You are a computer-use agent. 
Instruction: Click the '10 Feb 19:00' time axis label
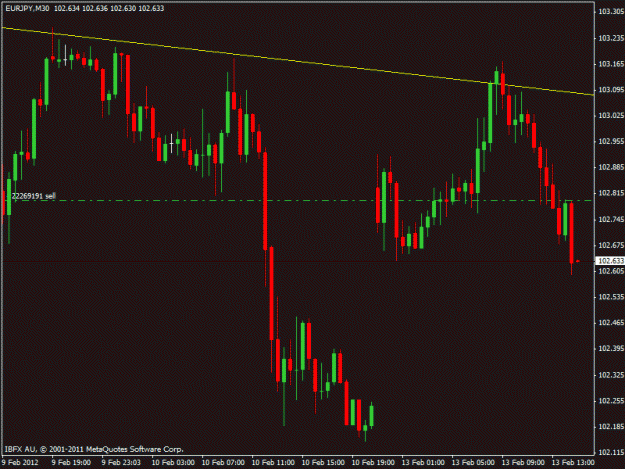click(x=373, y=463)
